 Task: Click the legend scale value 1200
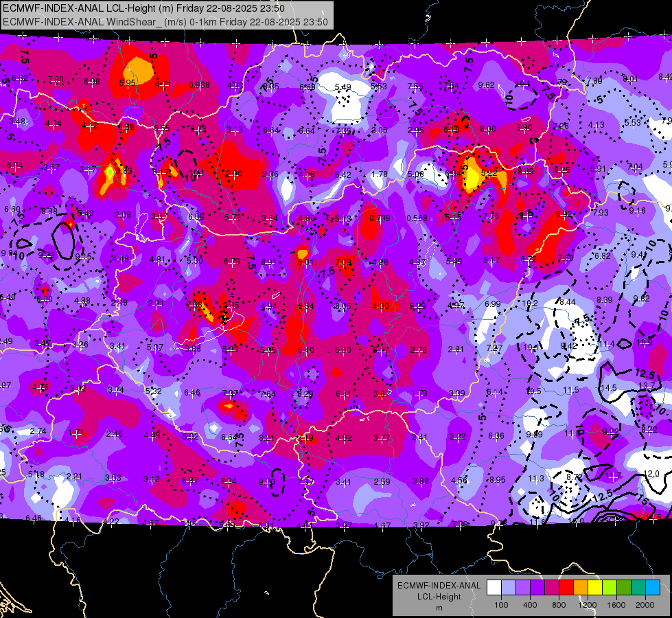coord(587,605)
